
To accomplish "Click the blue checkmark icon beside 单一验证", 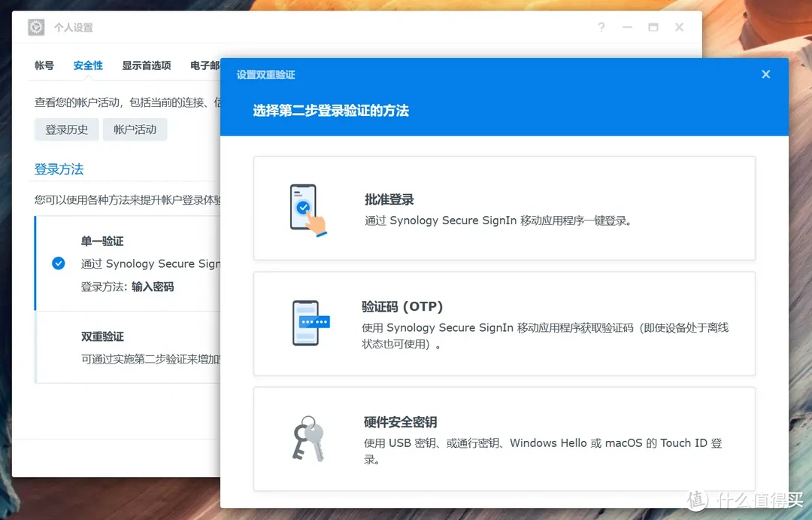I will 58,263.
